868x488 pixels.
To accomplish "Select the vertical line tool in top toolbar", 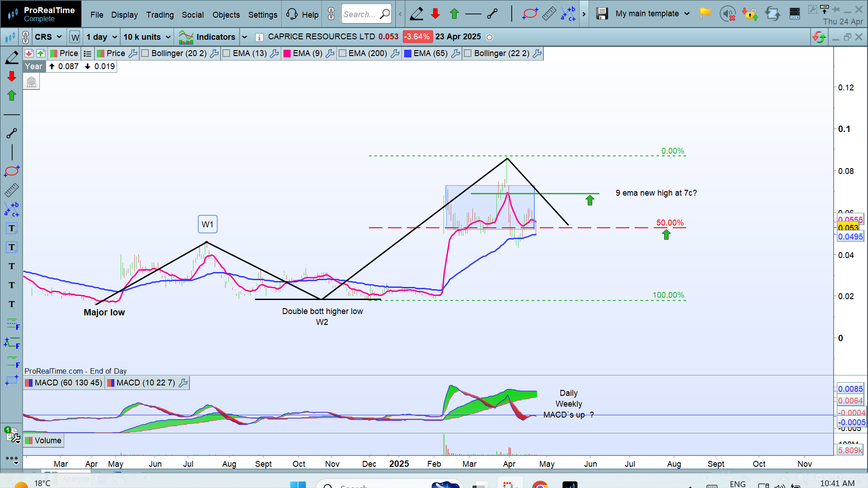I will [x=511, y=14].
